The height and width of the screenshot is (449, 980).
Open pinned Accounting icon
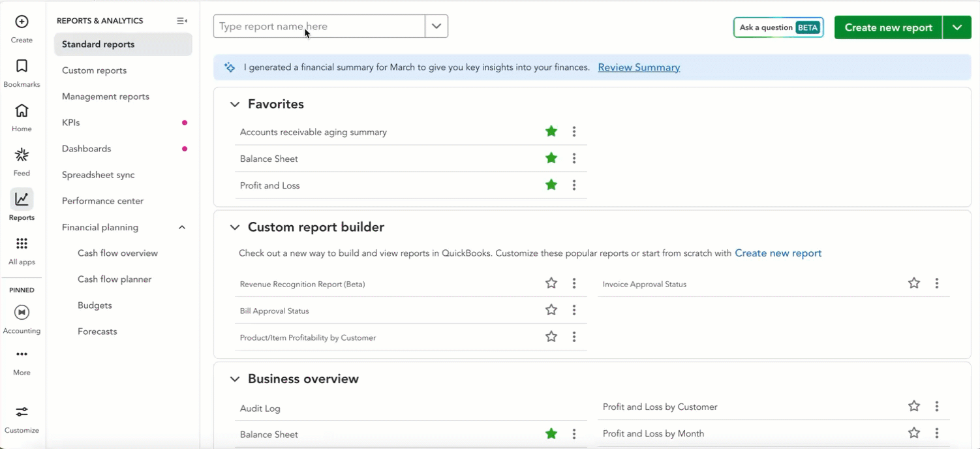pos(22,313)
